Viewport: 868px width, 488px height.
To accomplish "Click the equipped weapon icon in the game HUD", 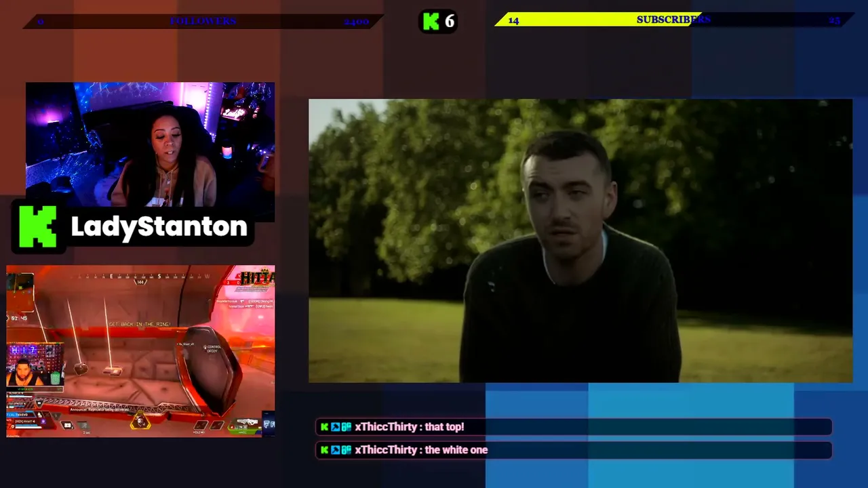I will click(x=247, y=423).
